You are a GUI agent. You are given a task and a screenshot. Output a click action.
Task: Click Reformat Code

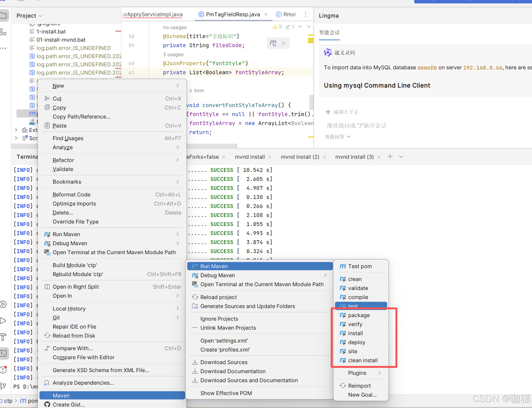112,195
